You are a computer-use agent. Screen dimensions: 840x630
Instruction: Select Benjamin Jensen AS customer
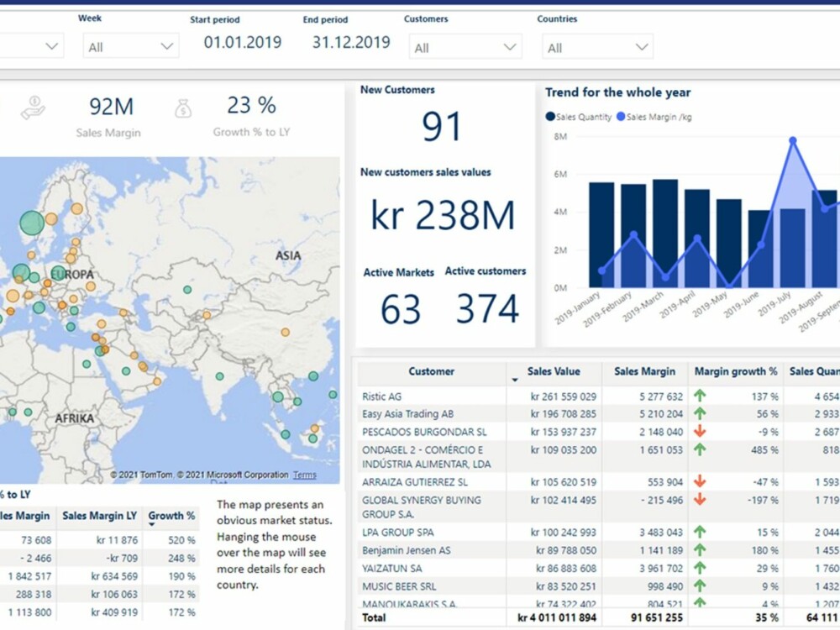tap(406, 550)
